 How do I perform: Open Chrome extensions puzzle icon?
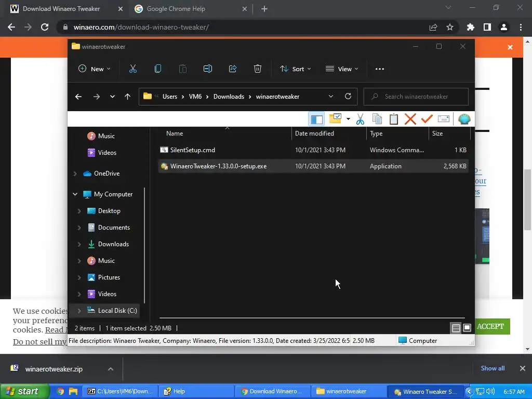coord(471,27)
